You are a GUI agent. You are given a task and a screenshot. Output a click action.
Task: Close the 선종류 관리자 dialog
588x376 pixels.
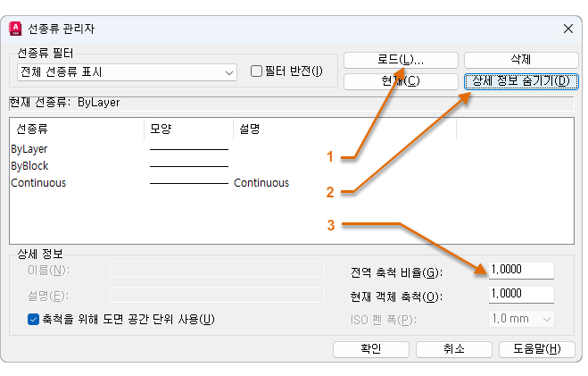(567, 29)
